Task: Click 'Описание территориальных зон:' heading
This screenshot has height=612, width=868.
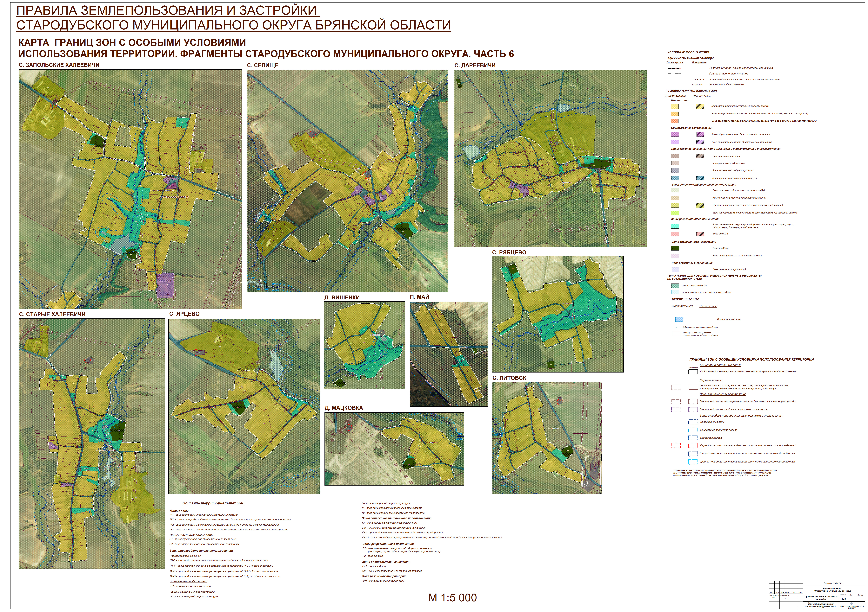Action: coord(213,503)
